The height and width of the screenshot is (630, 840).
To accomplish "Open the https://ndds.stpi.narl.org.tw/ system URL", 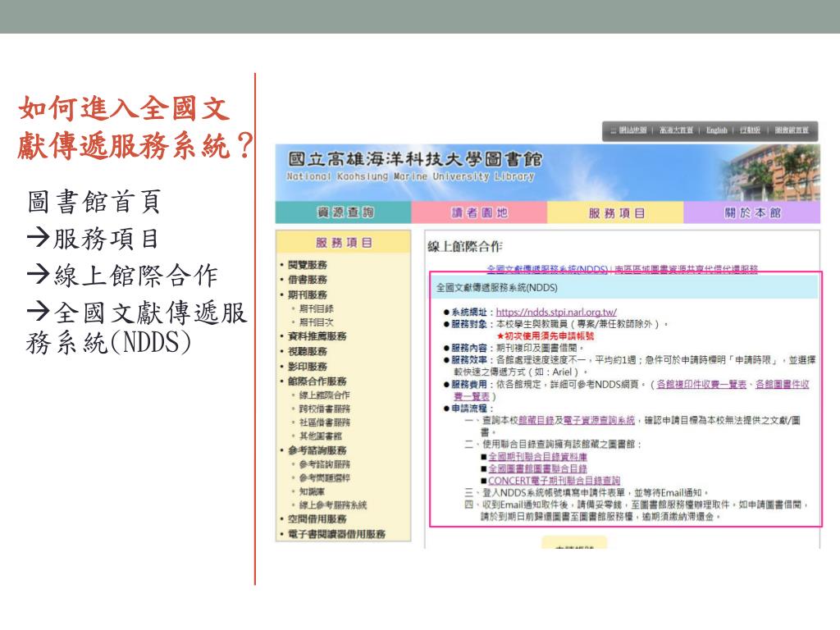I will tap(556, 312).
